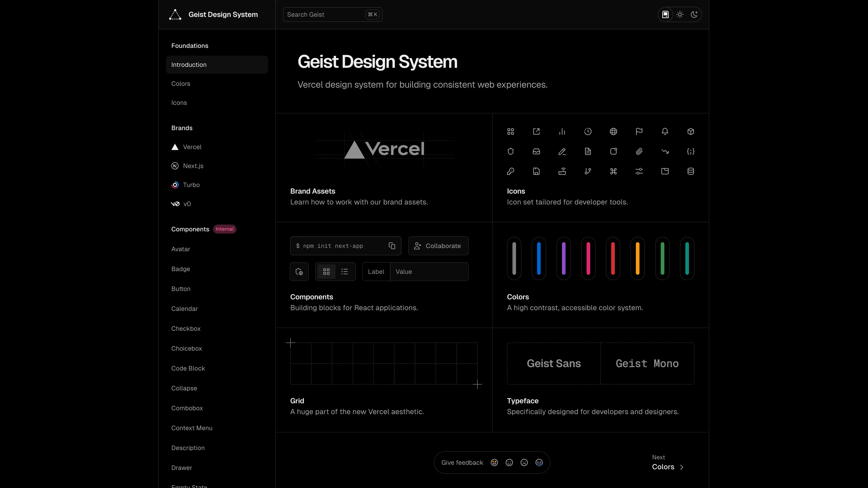Click the key icon
The image size is (868, 488).
click(510, 171)
